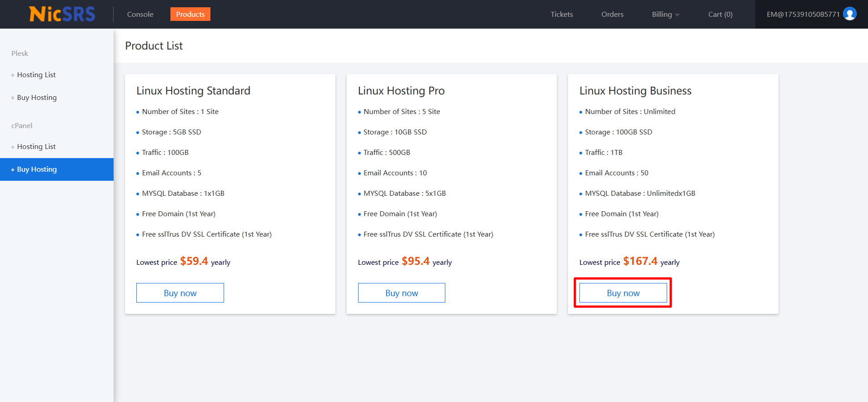Click 'Number of Sites : 5 Site'
This screenshot has width=868, height=402.
(402, 112)
